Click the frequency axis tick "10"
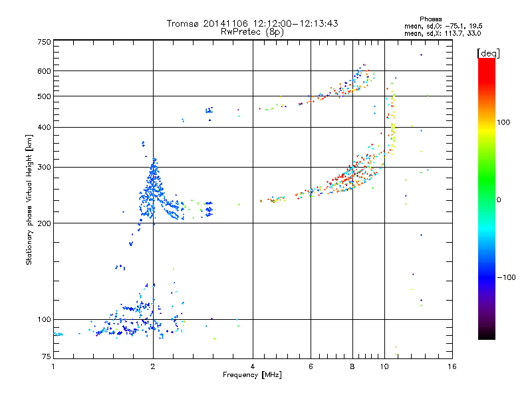 click(384, 366)
